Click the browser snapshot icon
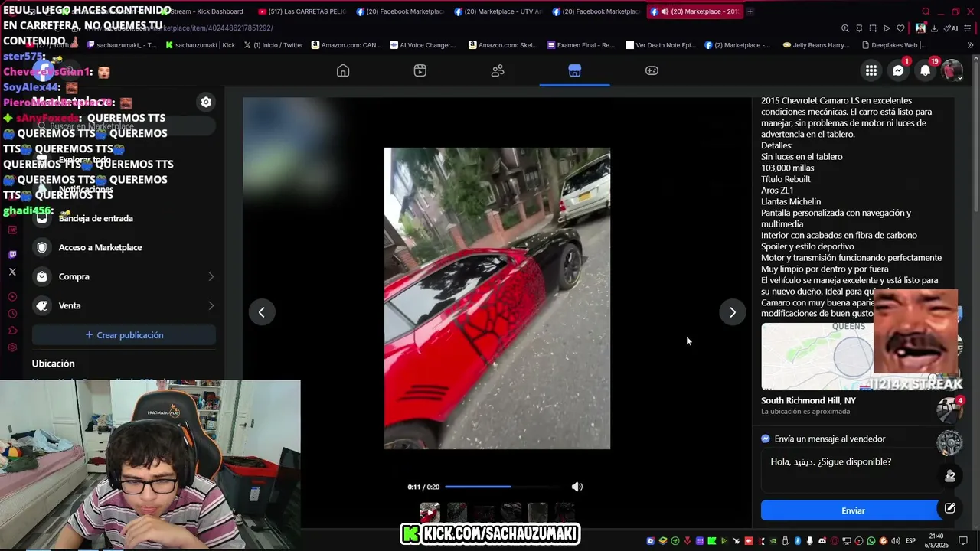Image resolution: width=980 pixels, height=551 pixels. 873,28
